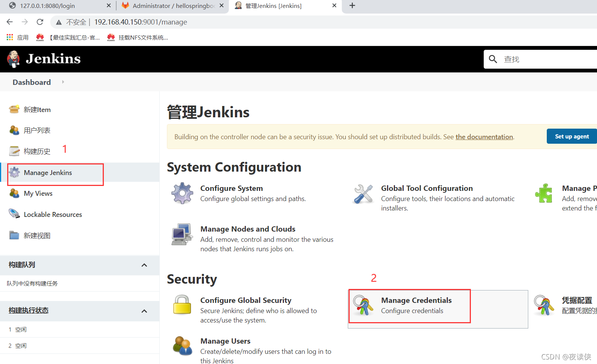Viewport: 597px width, 364px height.
Task: Open a new browser tab
Action: [352, 6]
